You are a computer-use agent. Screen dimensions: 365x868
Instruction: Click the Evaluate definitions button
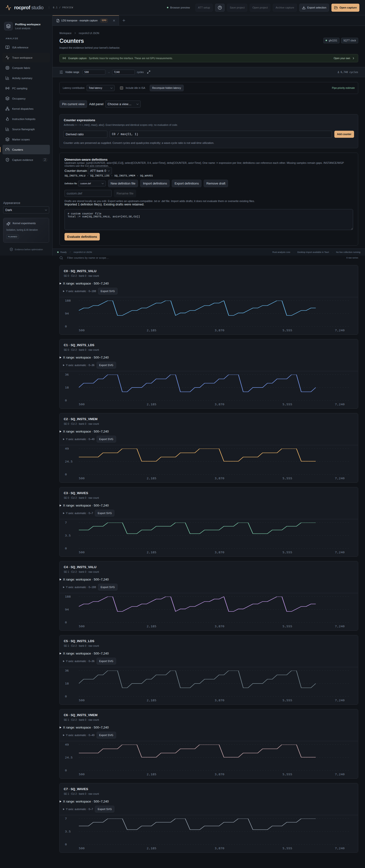[x=82, y=237]
